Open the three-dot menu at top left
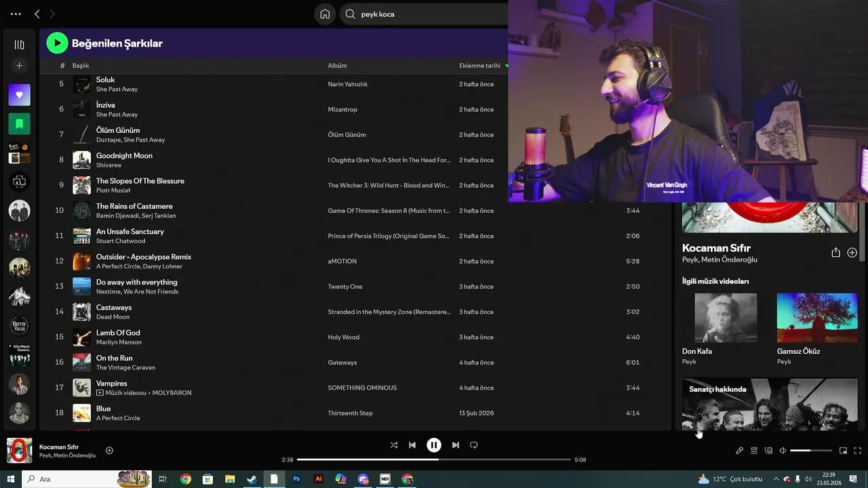The width and height of the screenshot is (868, 488). (x=16, y=14)
